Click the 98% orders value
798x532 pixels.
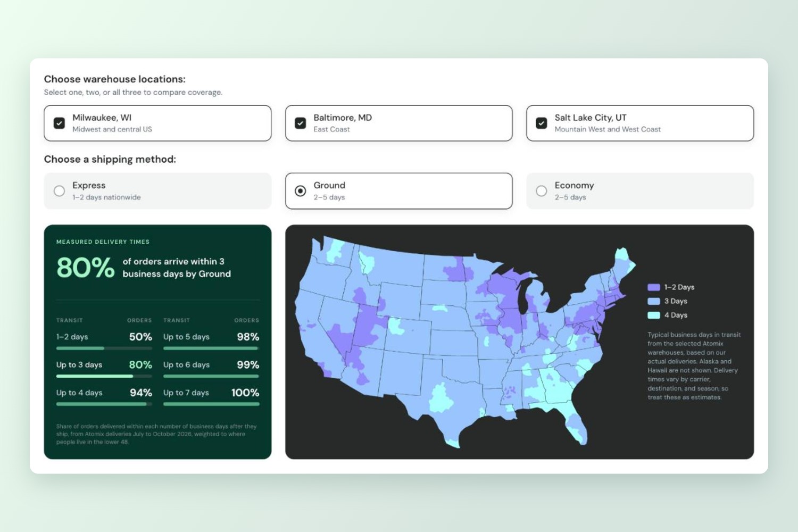point(248,337)
